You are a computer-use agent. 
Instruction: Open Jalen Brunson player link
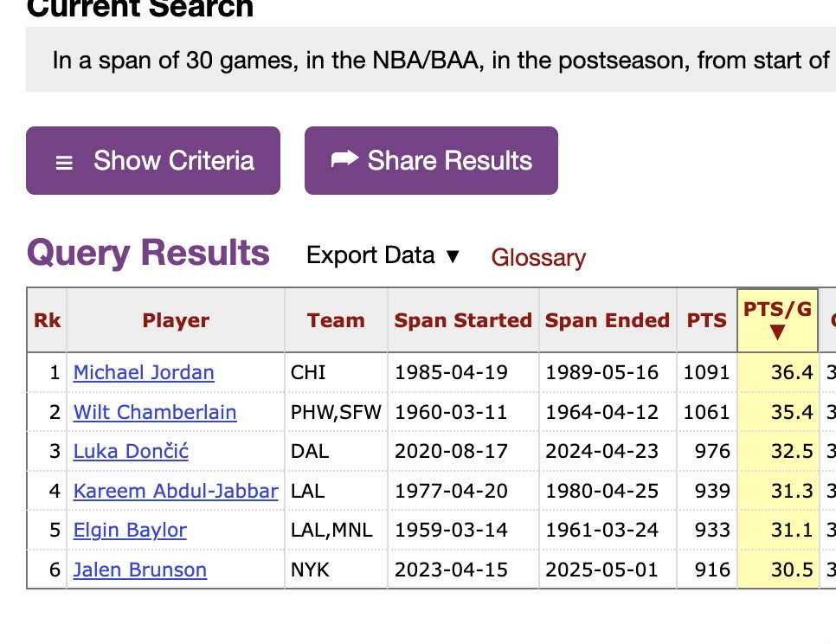click(140, 570)
